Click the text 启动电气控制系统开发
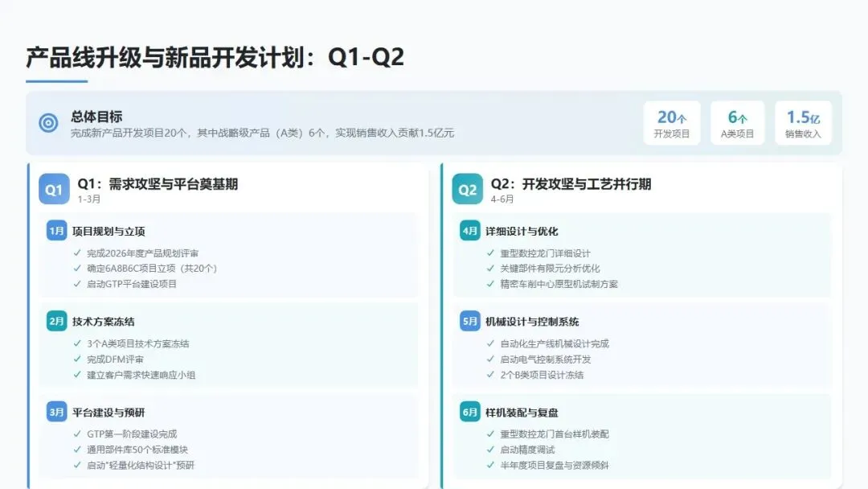 545,359
